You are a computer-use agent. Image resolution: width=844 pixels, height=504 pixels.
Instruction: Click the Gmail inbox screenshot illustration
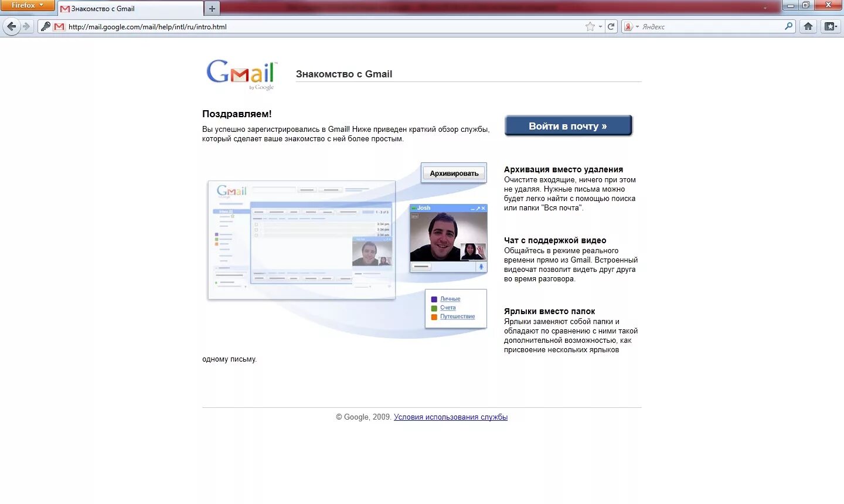pos(302,240)
